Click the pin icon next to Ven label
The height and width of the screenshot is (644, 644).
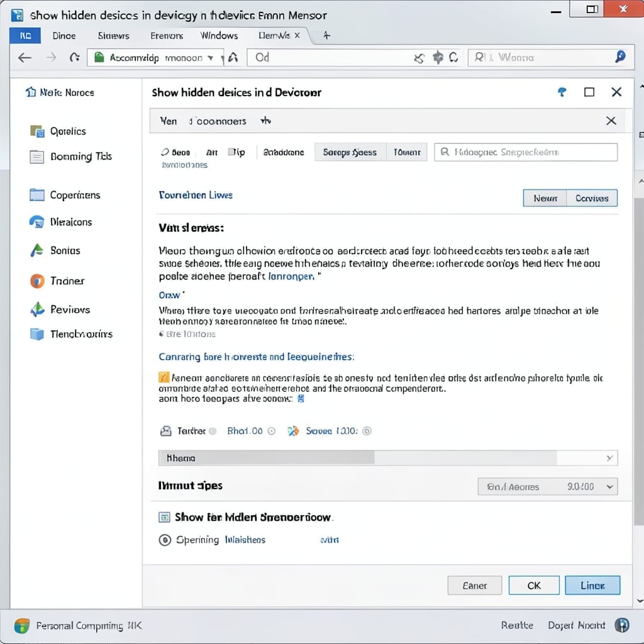pyautogui.click(x=266, y=121)
